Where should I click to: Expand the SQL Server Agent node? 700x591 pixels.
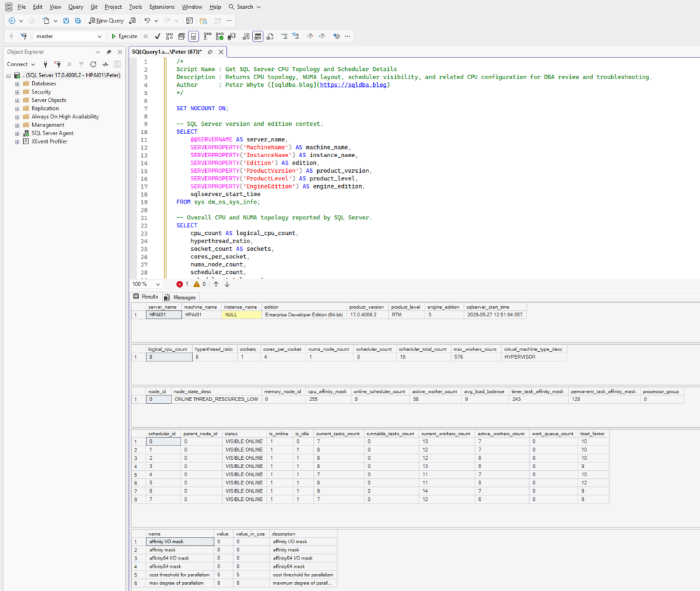pos(17,133)
